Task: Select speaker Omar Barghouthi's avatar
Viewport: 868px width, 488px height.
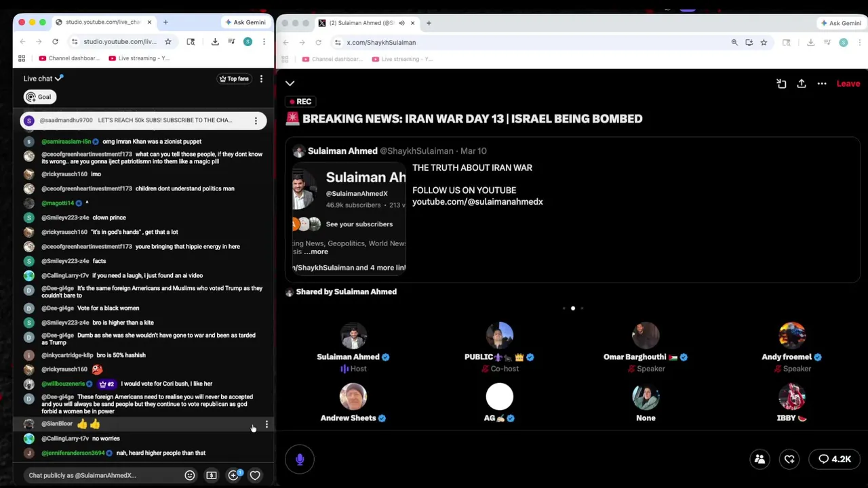Action: coord(646,336)
